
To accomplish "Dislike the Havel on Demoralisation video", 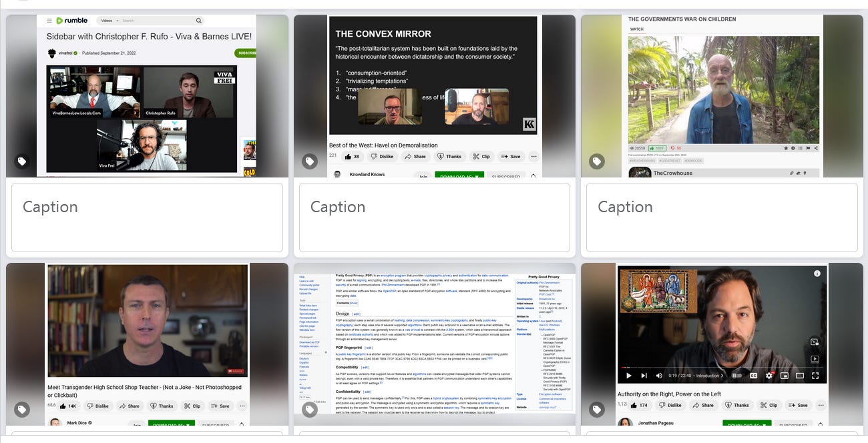I will click(381, 156).
